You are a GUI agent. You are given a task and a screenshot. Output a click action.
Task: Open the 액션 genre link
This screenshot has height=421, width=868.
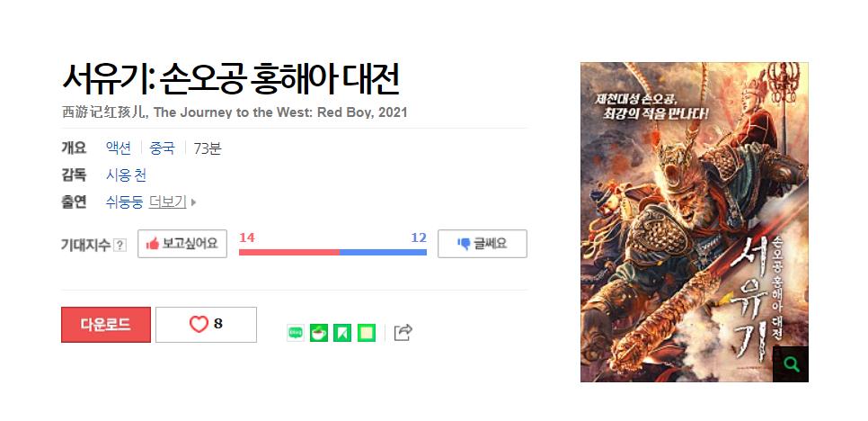point(119,148)
